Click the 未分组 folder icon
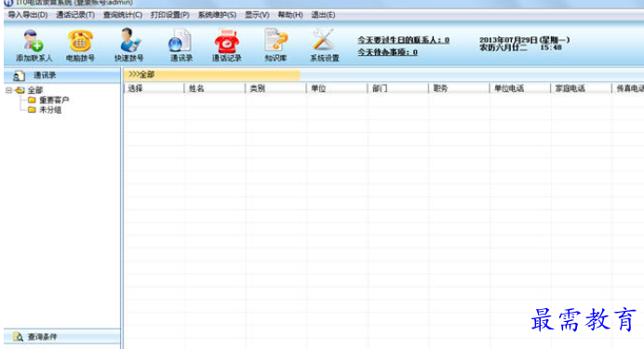Viewport: 644px width, 349px height. click(x=32, y=110)
